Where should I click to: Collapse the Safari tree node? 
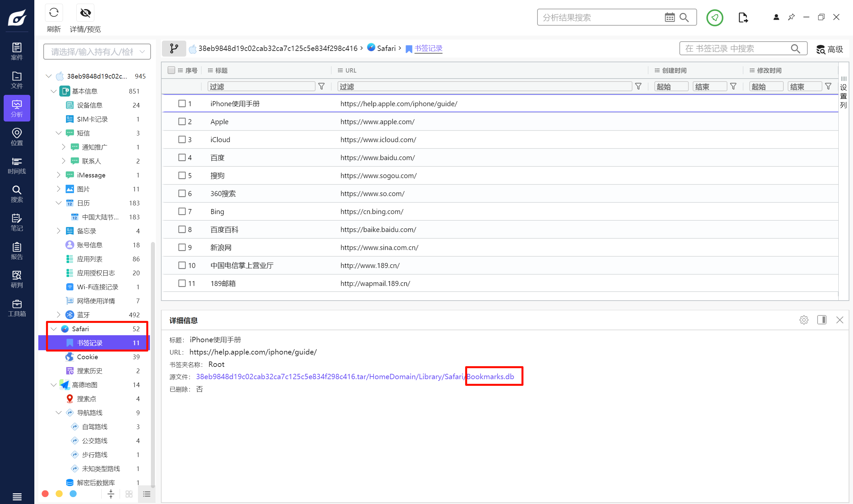pos(54,329)
